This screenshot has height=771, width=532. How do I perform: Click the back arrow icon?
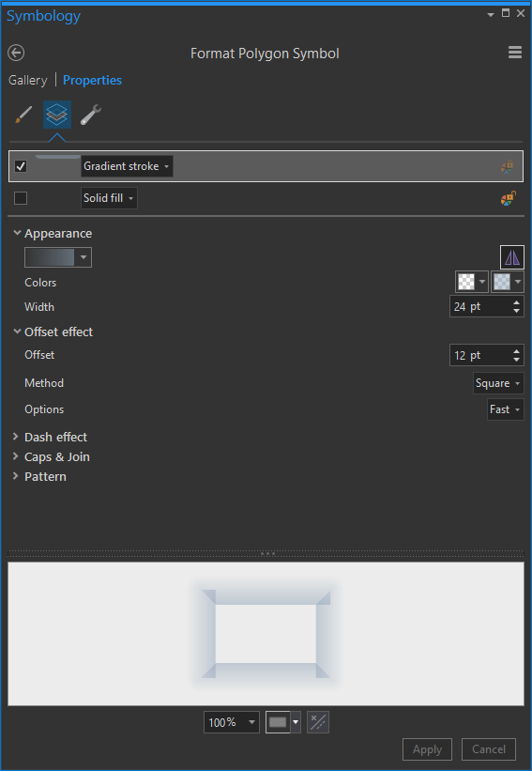point(16,53)
